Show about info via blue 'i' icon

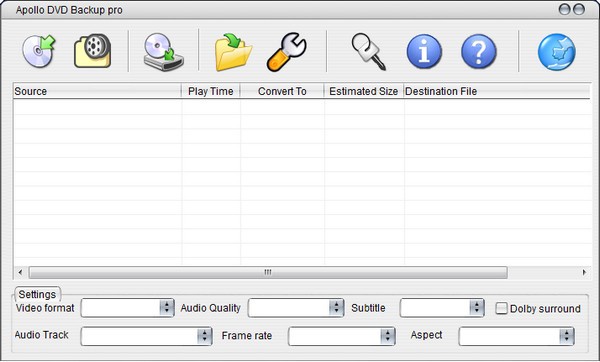(x=424, y=52)
